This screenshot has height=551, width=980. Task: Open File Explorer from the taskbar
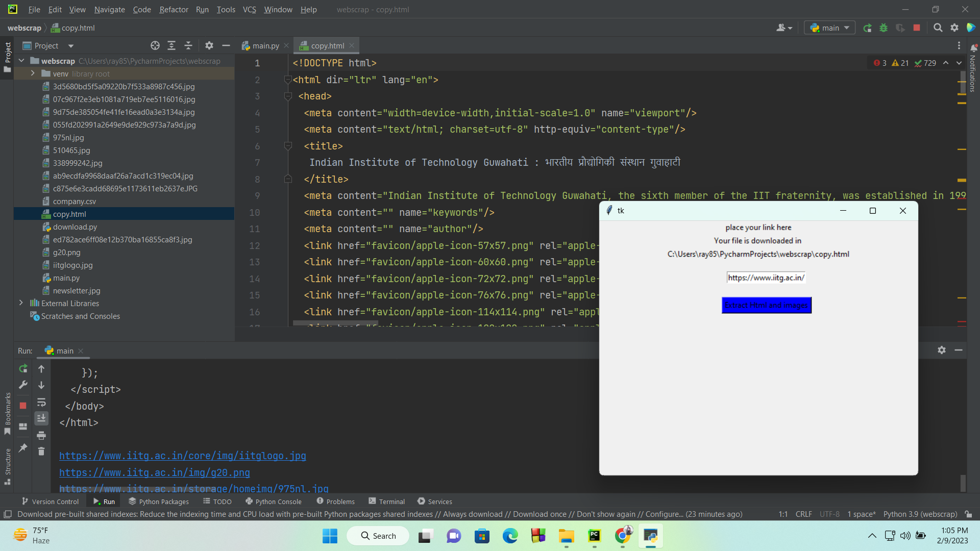click(566, 536)
